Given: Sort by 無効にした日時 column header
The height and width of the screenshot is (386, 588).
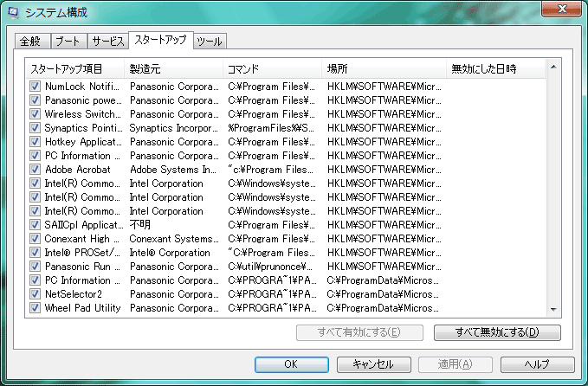Looking at the screenshot, I should coord(495,68).
